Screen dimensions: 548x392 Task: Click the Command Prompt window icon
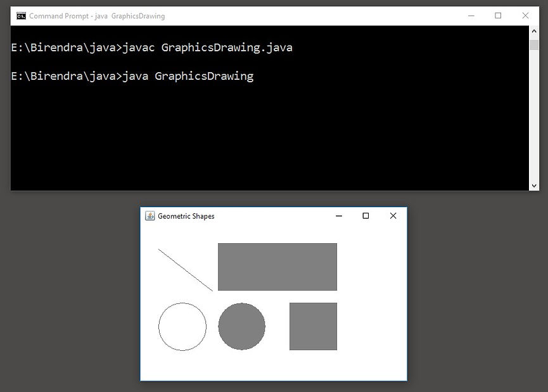coord(21,16)
